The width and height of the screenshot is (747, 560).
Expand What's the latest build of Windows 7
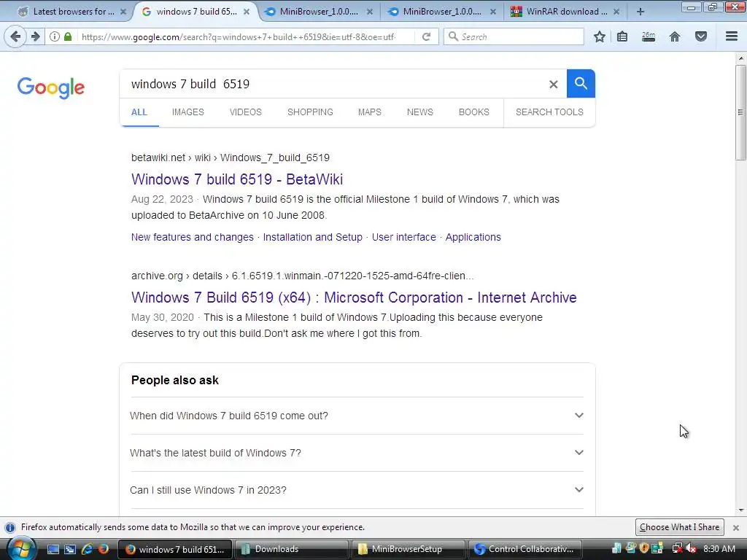357,453
